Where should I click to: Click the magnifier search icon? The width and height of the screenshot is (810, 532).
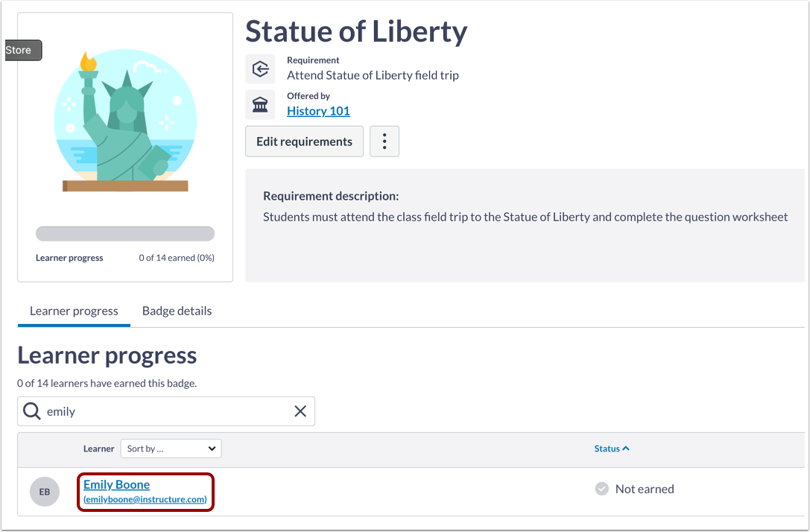(32, 411)
